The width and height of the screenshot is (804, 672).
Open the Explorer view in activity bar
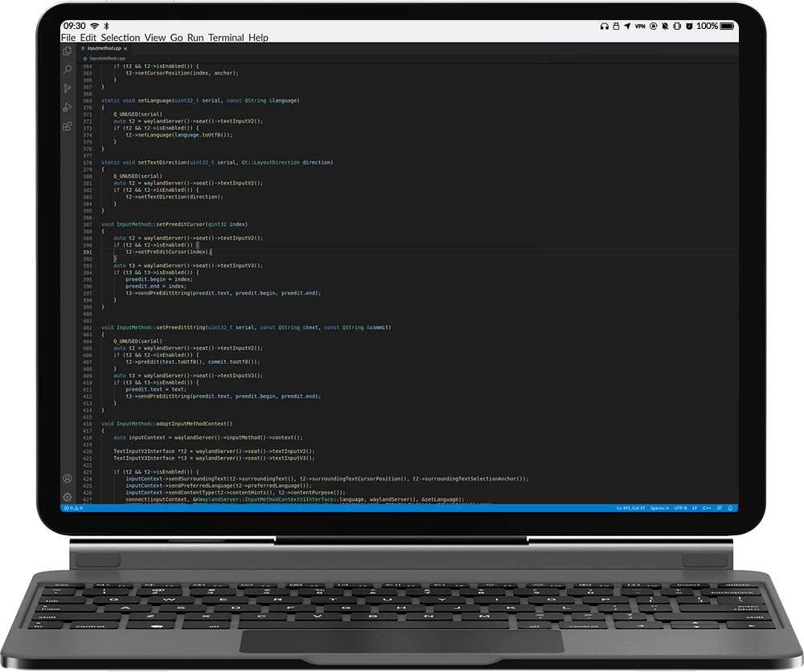pos(68,51)
